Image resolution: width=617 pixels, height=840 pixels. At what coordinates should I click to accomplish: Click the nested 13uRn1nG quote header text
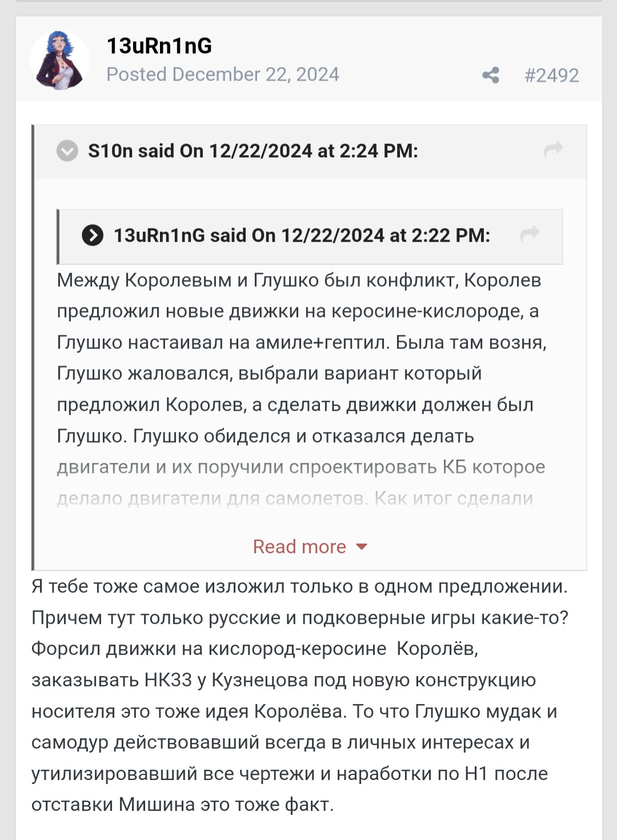click(302, 235)
